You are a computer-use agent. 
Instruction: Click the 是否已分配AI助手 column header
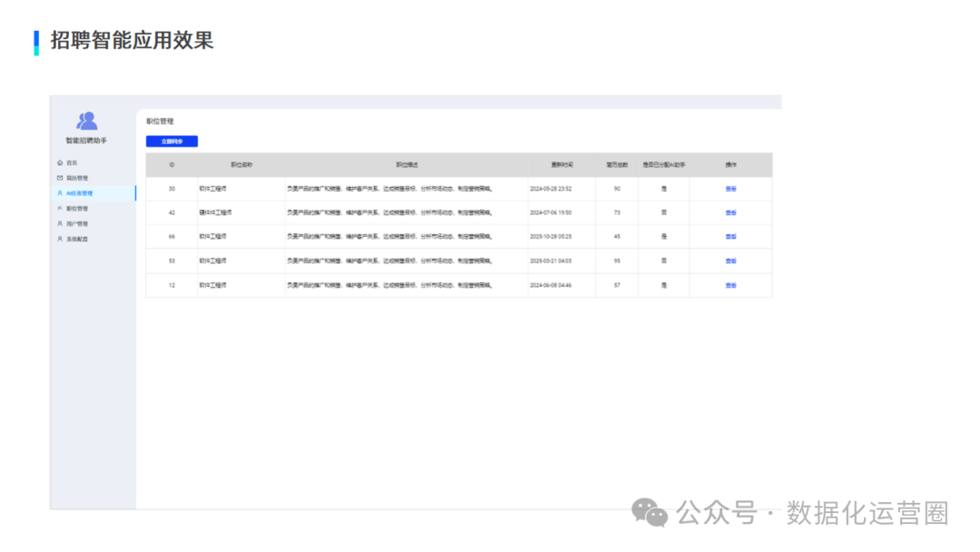663,165
